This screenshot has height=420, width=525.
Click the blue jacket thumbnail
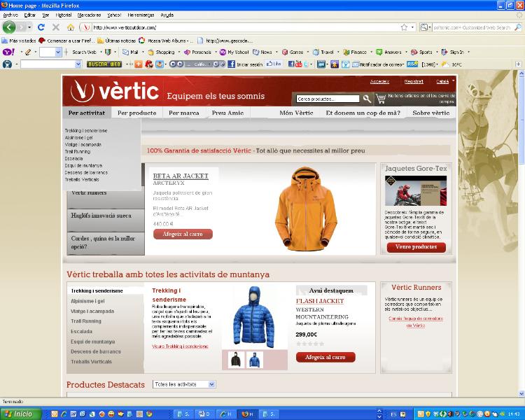(255, 359)
